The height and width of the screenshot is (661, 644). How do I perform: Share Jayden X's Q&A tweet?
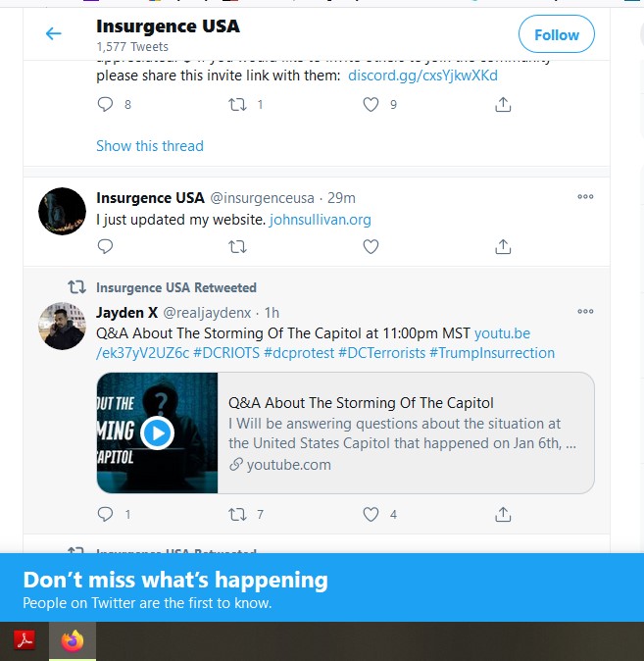point(503,514)
